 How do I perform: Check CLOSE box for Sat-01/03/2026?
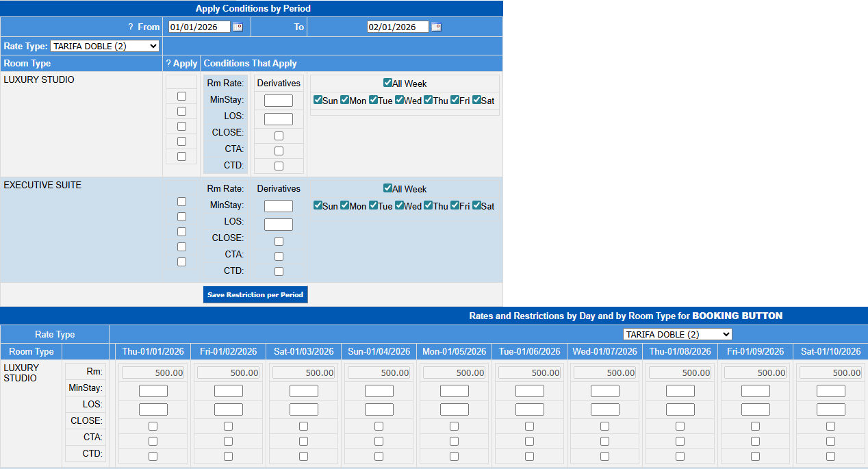[303, 426]
